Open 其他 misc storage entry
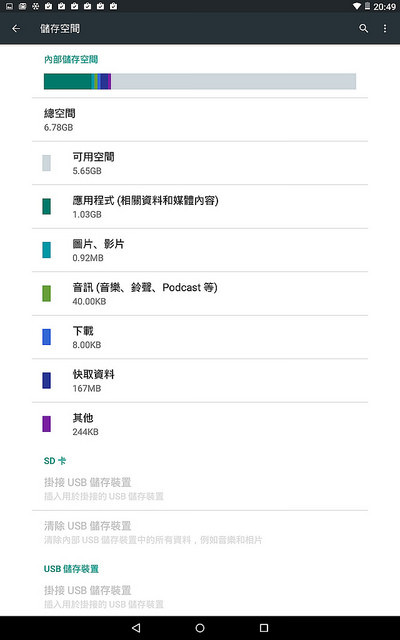 tap(200, 424)
